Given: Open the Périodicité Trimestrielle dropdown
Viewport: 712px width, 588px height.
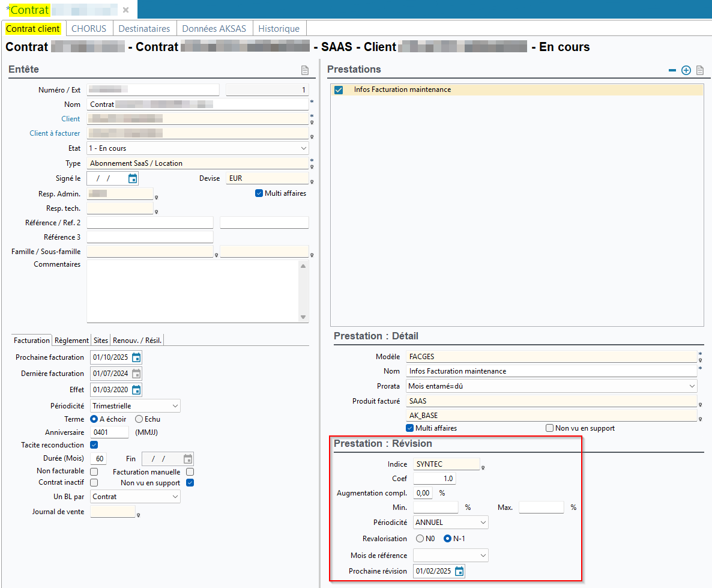Looking at the screenshot, I should click(x=175, y=406).
